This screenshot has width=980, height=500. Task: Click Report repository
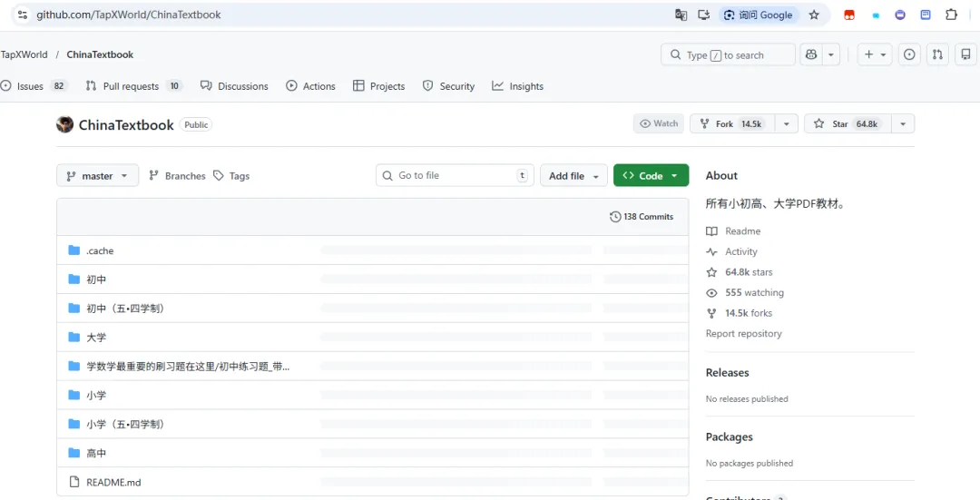pyautogui.click(x=744, y=333)
